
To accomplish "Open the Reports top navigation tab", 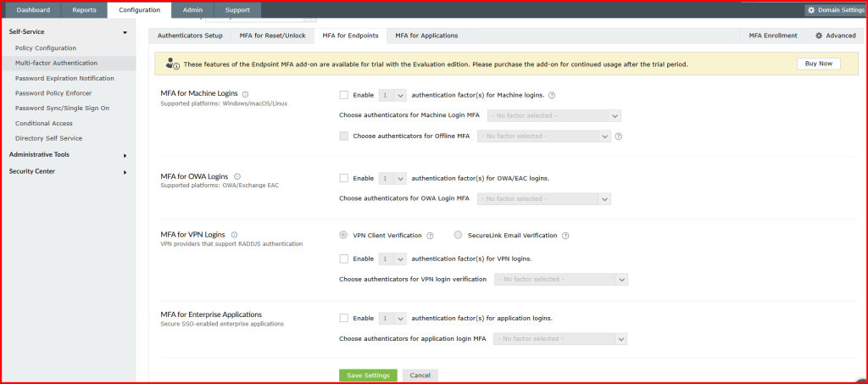I will click(x=84, y=10).
